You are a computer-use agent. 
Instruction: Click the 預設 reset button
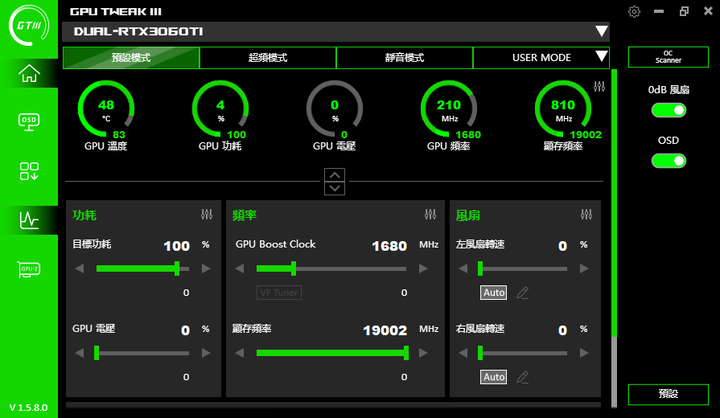[668, 394]
